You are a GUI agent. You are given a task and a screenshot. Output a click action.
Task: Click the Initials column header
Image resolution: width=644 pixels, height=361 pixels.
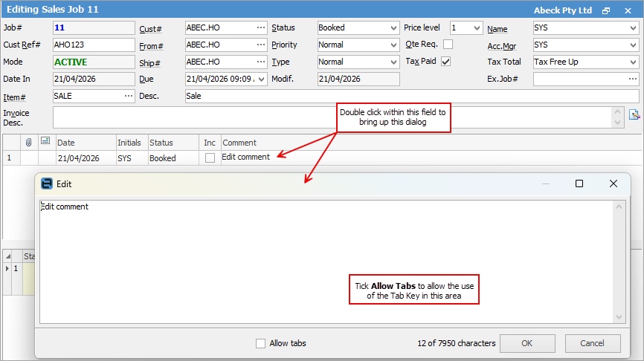pos(132,143)
